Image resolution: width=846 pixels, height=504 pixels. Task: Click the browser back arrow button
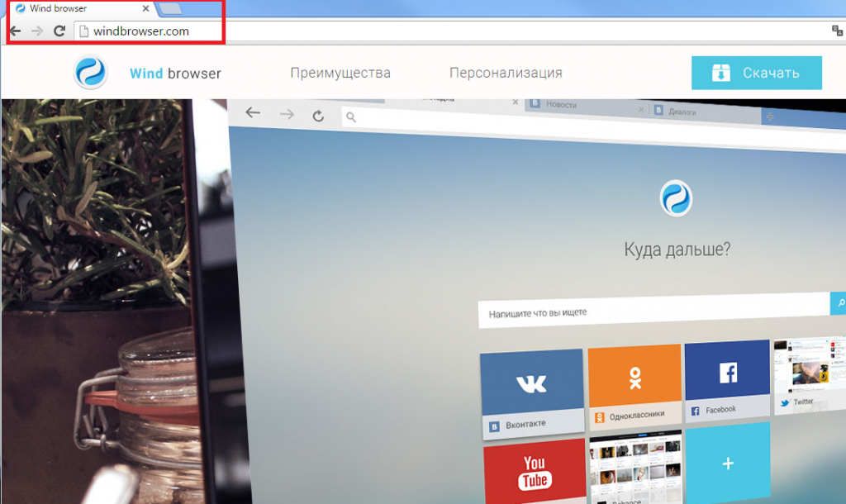[x=15, y=31]
